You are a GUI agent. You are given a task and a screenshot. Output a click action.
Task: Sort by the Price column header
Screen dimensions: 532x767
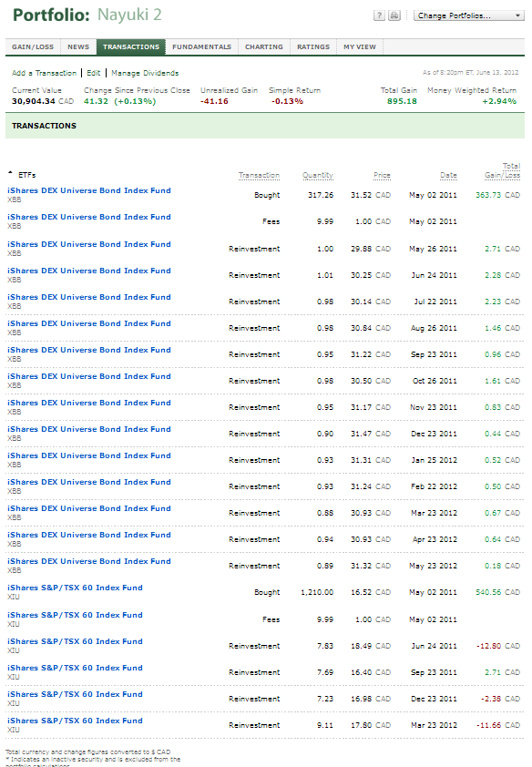tap(382, 175)
